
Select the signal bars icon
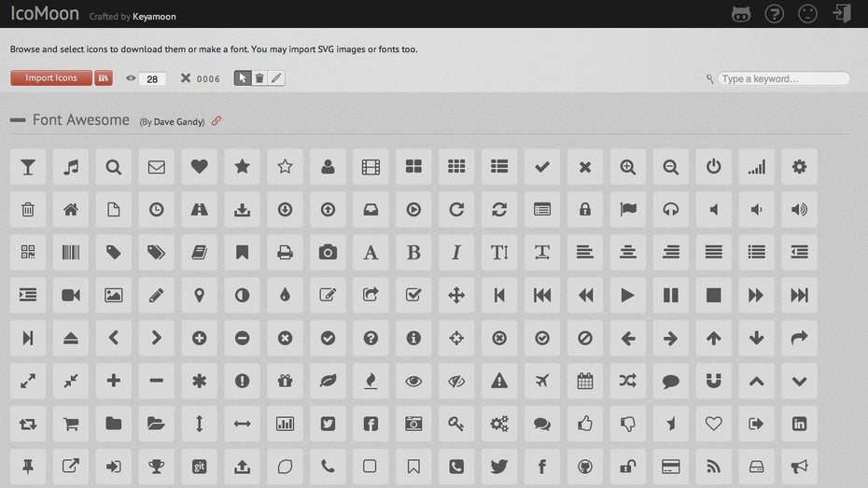(x=756, y=166)
